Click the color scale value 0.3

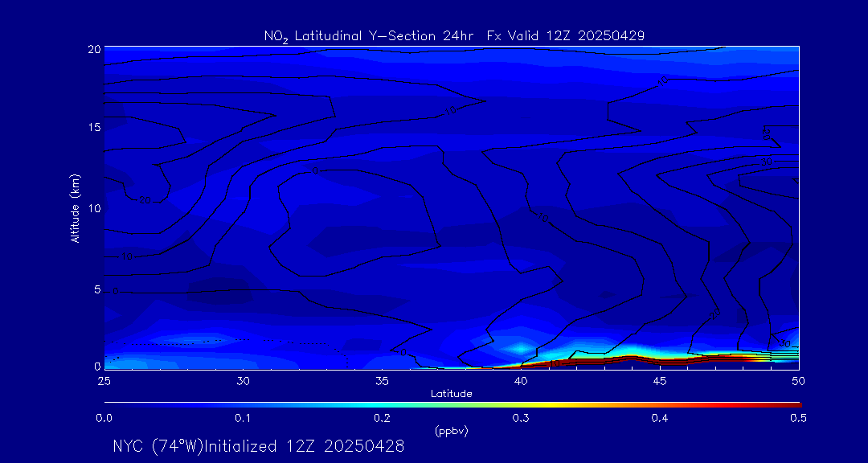coord(521,419)
